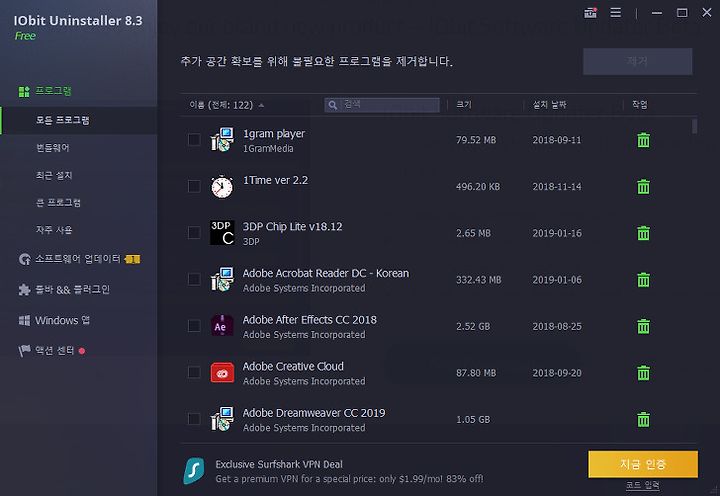Click the 1GramMedia publisher text
This screenshot has width=720, height=496.
tap(268, 148)
